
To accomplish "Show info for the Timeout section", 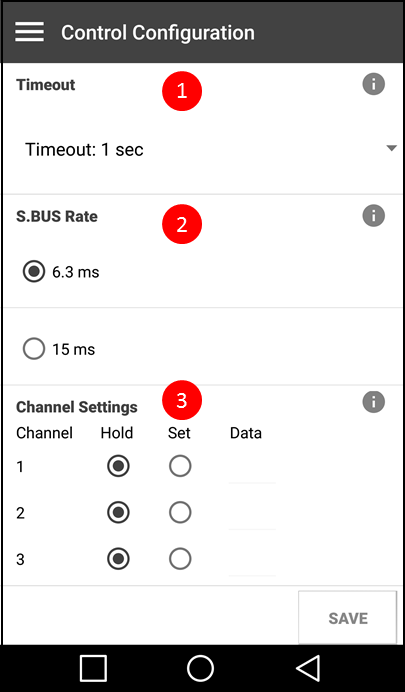I will (373, 84).
